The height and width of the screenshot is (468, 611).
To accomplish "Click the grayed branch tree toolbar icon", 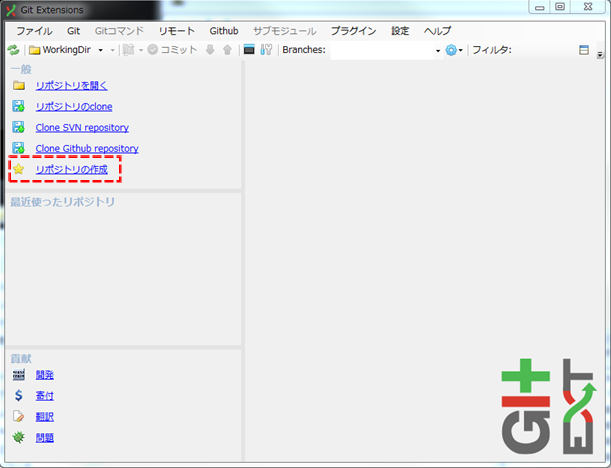I will point(129,50).
